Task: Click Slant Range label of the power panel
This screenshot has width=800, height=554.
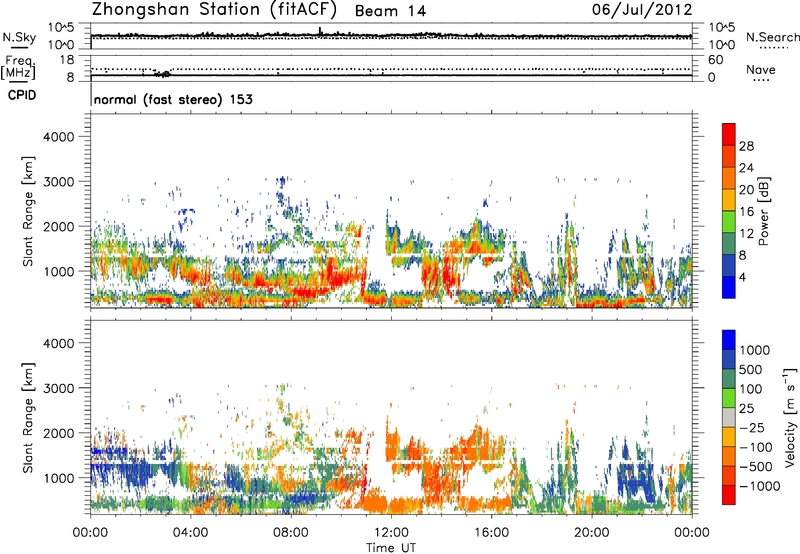Action: [28, 211]
